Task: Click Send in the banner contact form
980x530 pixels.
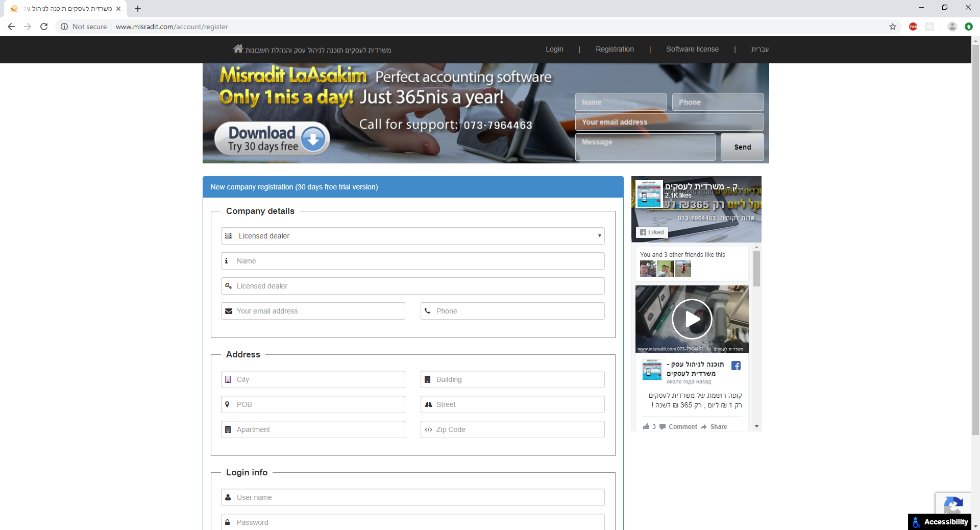Action: click(x=742, y=147)
